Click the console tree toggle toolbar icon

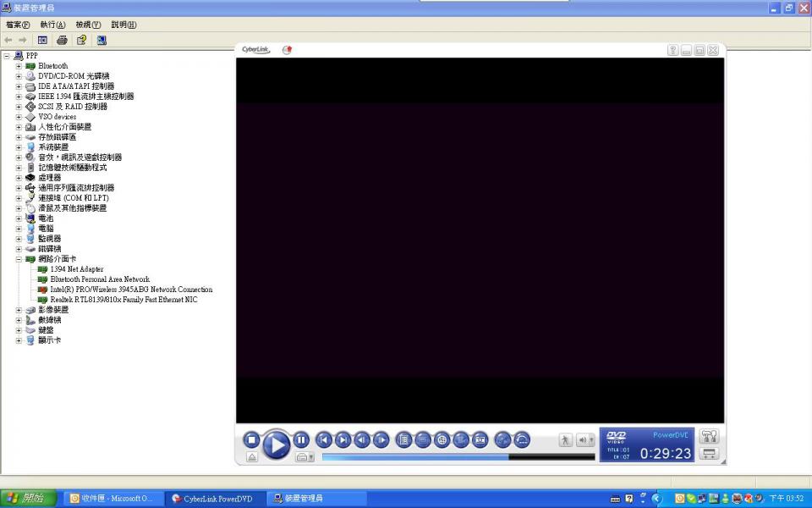[42, 40]
